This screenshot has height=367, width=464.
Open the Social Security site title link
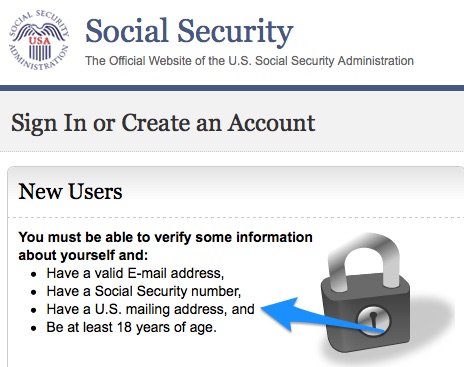189,32
